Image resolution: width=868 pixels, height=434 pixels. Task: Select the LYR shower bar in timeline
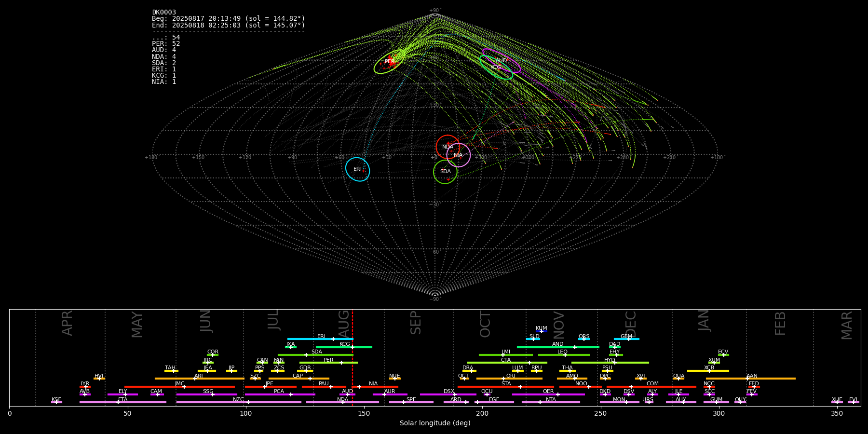(85, 387)
